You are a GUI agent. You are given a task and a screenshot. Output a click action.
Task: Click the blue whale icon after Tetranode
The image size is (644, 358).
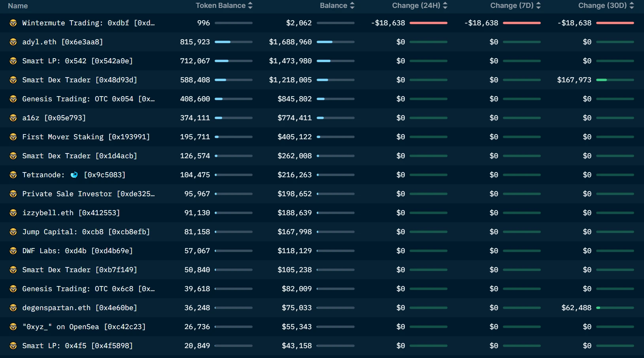pos(74,175)
